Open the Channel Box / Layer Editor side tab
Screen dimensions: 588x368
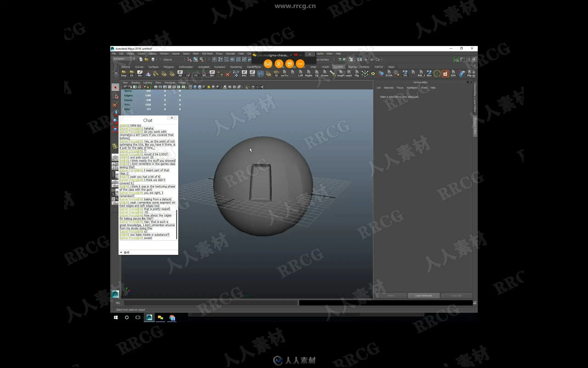(475, 97)
